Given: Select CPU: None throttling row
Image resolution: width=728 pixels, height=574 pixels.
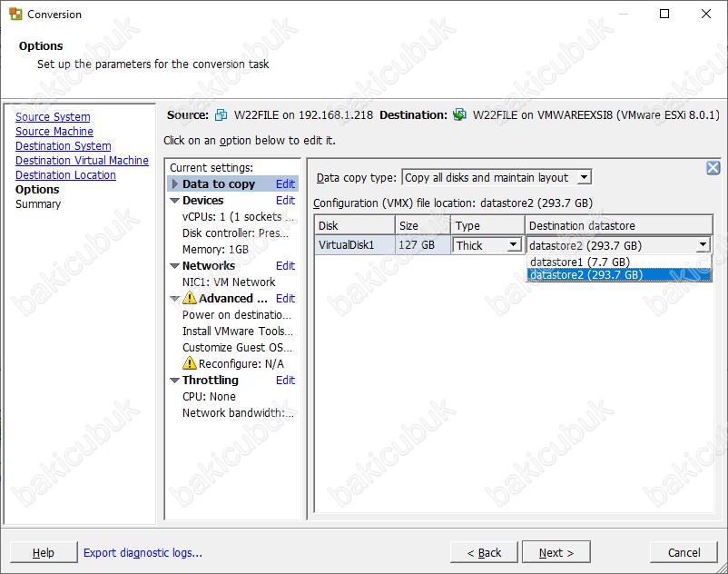Looking at the screenshot, I should click(x=209, y=397).
